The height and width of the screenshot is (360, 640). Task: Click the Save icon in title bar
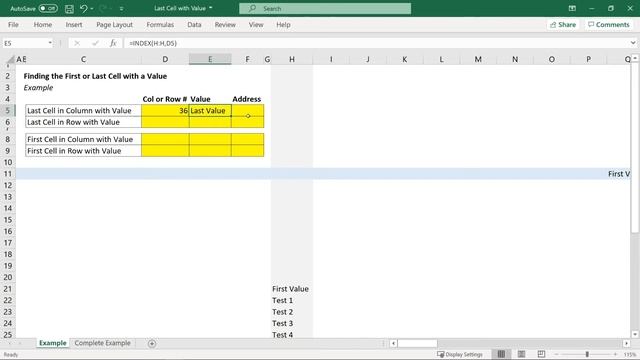(x=69, y=9)
